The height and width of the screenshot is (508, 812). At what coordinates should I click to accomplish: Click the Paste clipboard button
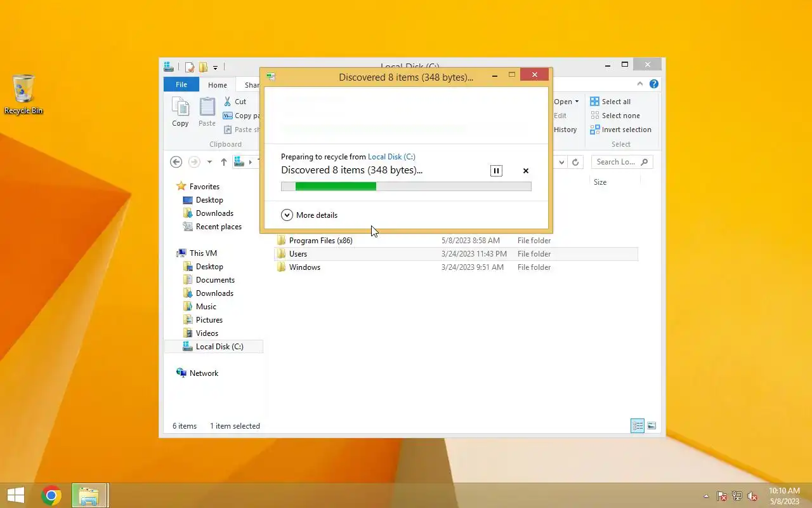click(x=207, y=112)
